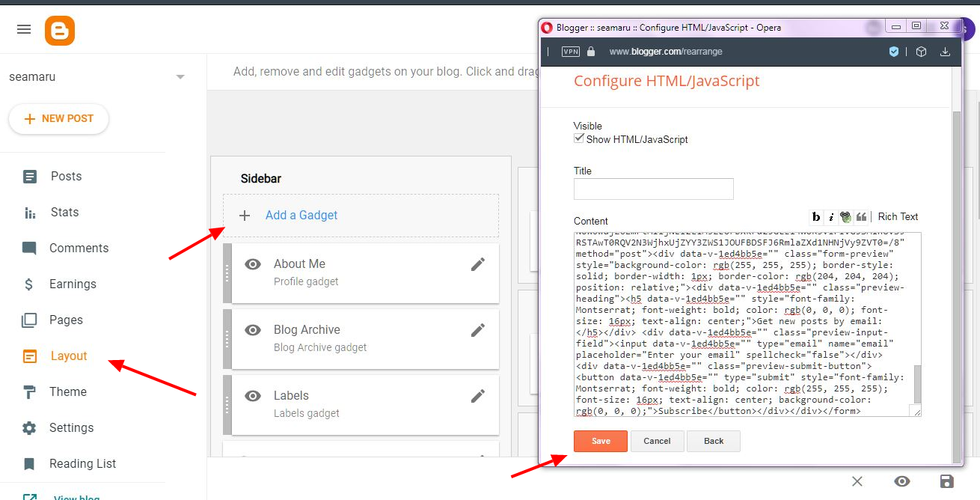Switch editor to Rich Text mode
The width and height of the screenshot is (980, 500).
(897, 216)
